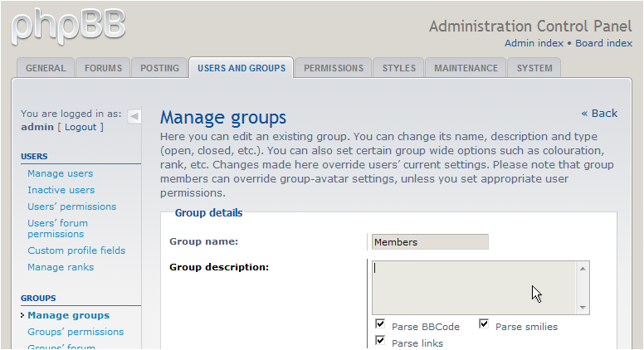Go back using the Back link

599,113
